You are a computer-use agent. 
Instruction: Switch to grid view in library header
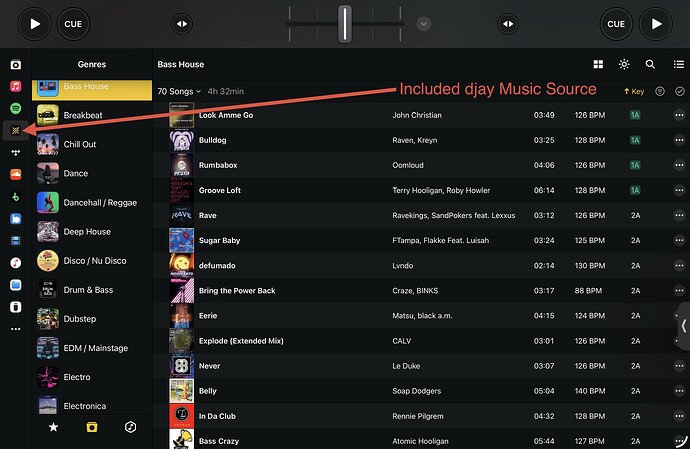pos(598,64)
